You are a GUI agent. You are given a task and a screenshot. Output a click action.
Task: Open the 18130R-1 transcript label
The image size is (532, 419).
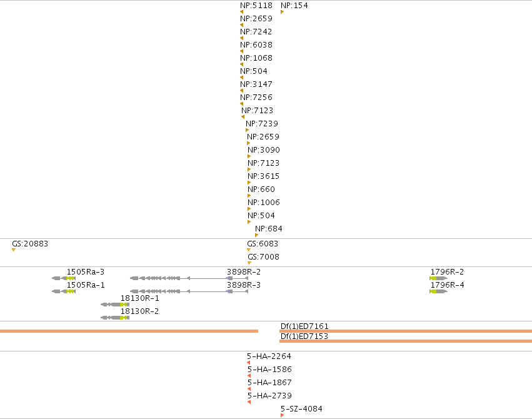tap(140, 298)
